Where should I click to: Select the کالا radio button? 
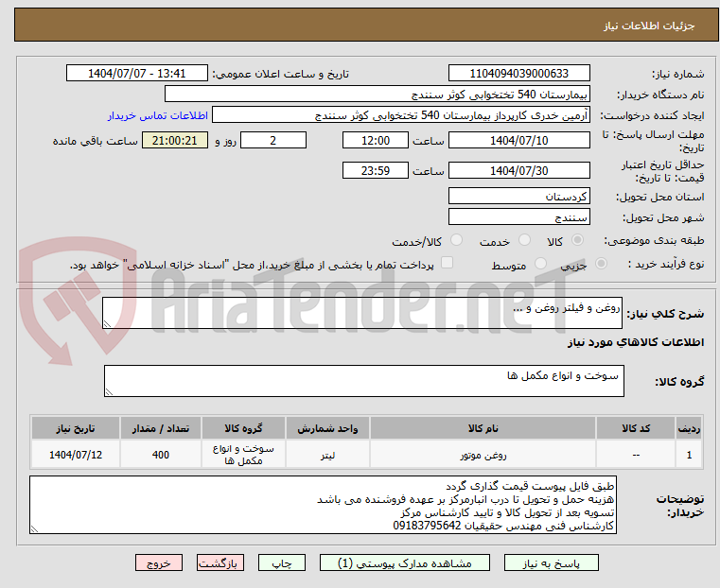tap(577, 240)
